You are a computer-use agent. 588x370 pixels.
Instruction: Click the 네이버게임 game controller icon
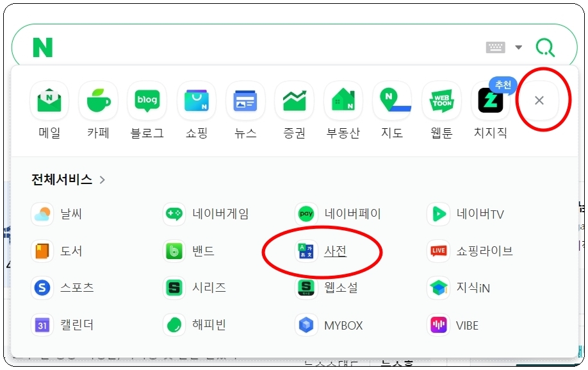click(x=174, y=214)
